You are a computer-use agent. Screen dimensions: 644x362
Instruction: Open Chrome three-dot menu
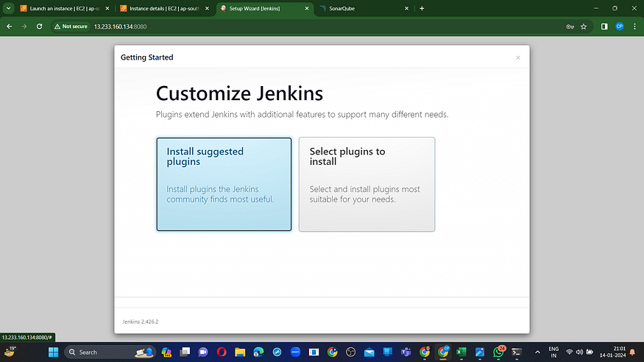coord(634,26)
